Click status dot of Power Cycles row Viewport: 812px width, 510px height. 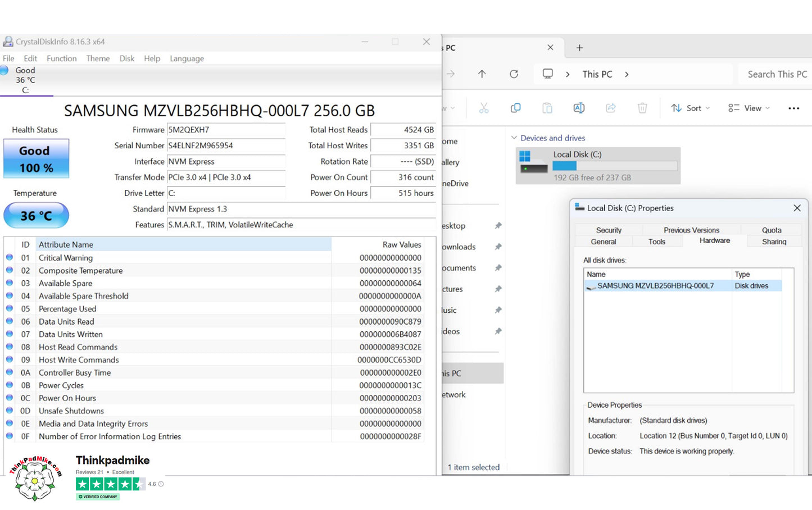(x=10, y=385)
